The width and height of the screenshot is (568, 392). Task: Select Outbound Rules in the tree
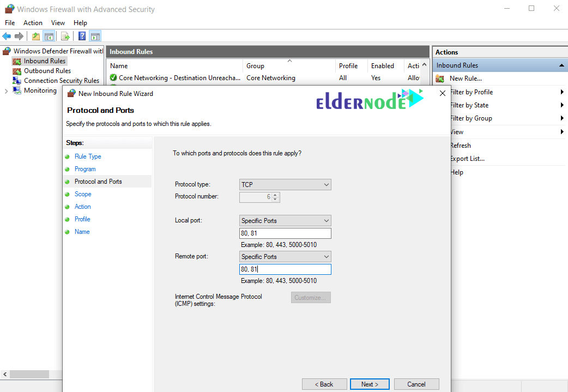pos(47,71)
